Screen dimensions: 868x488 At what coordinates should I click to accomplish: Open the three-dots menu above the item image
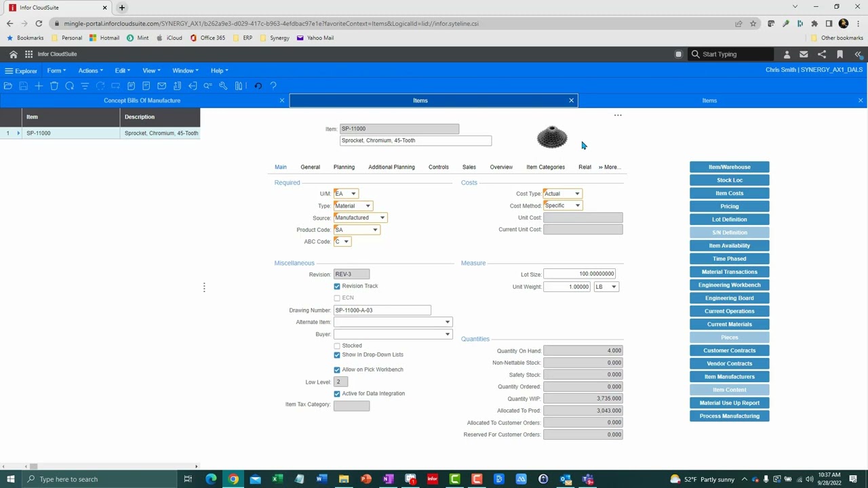coord(618,115)
